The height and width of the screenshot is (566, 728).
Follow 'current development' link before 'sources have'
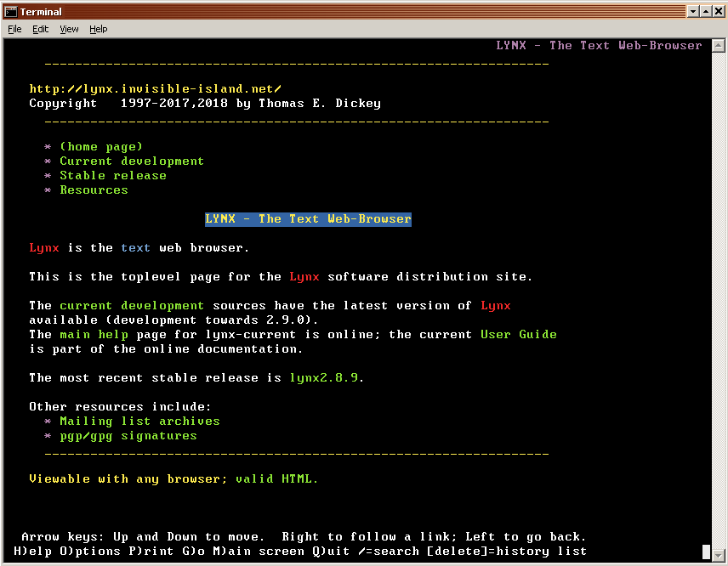[x=132, y=306]
